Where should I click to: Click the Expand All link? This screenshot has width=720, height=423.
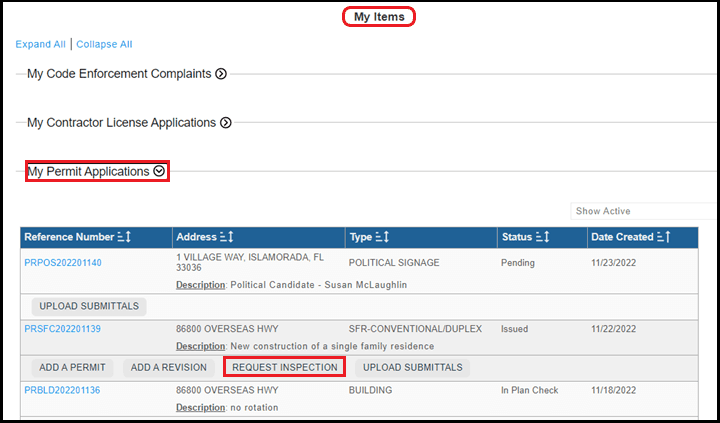coord(40,44)
